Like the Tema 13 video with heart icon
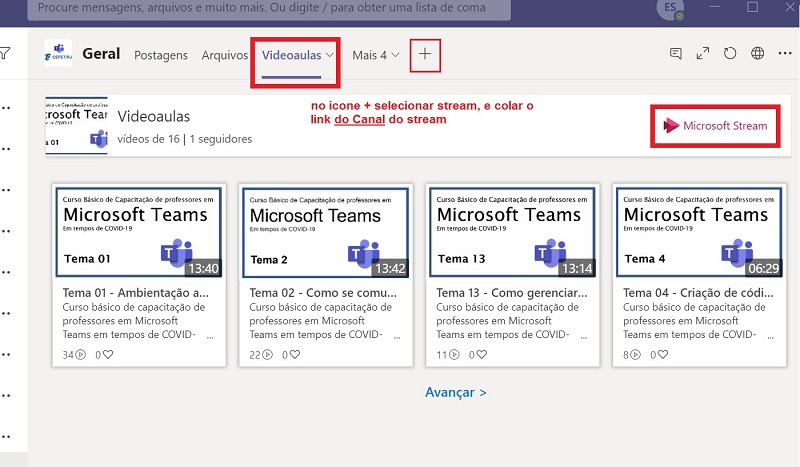800x467 pixels. [482, 354]
